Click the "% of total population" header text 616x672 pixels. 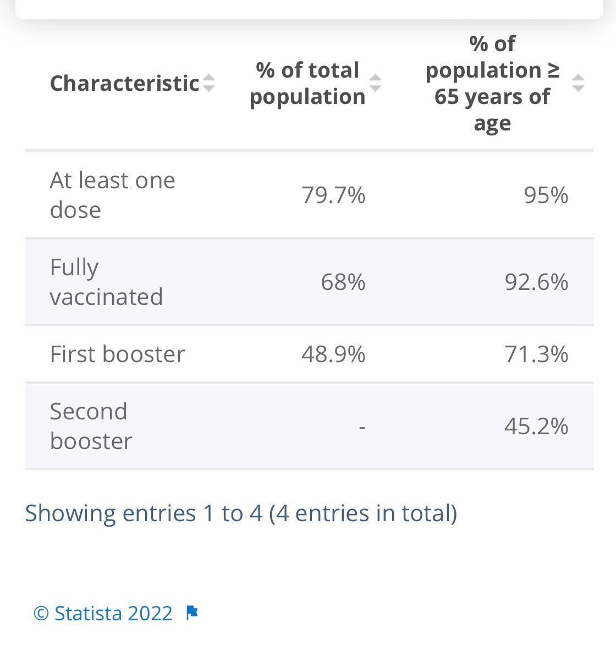pos(307,83)
